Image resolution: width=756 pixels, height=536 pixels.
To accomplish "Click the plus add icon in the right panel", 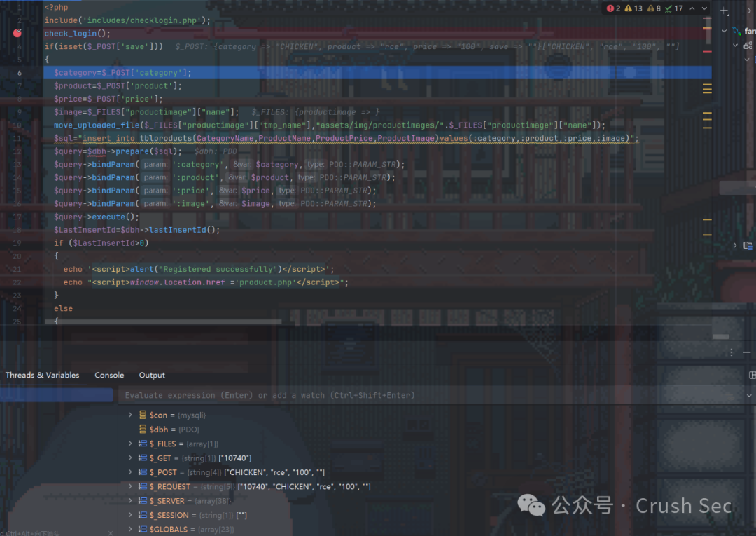I will (724, 11).
